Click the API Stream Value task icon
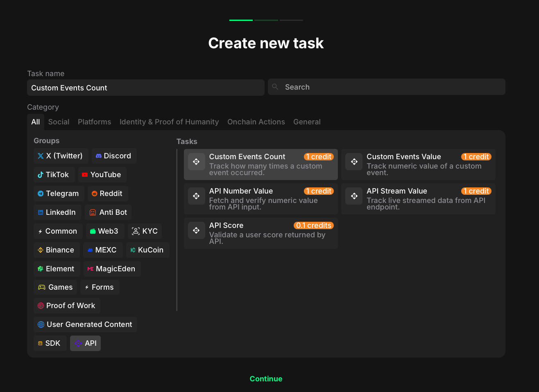 (354, 196)
